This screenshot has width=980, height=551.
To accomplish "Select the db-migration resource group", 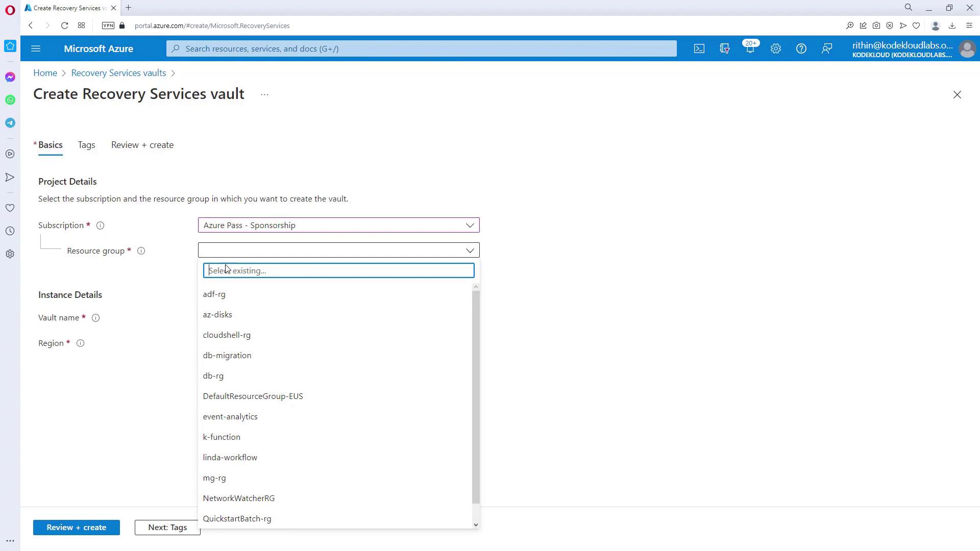I will 227,356.
